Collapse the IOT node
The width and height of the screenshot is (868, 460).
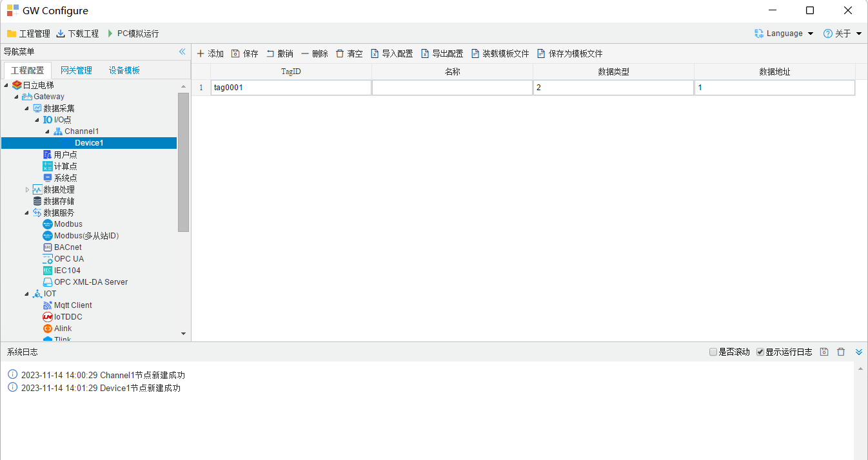27,294
